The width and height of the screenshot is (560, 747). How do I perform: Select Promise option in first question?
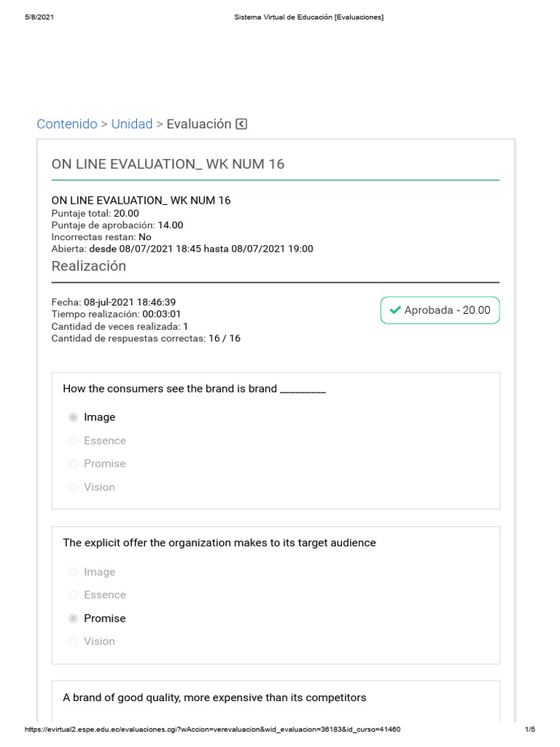coord(73,464)
